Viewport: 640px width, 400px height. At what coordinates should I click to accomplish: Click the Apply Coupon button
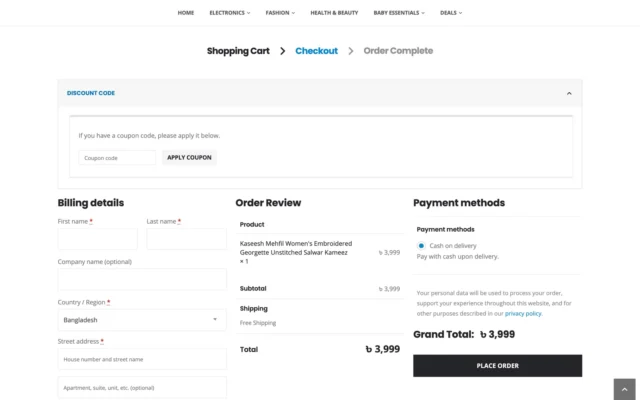(x=189, y=157)
